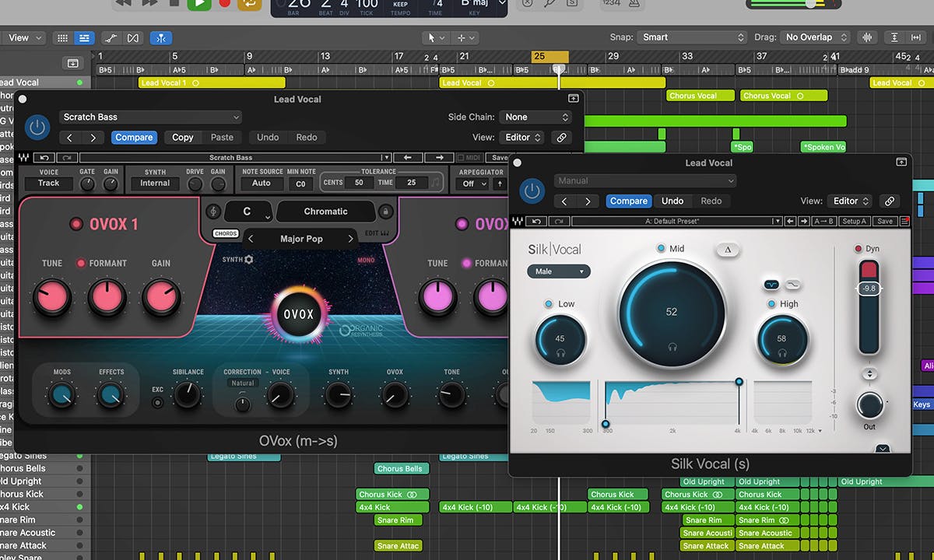Viewport: 934px width, 560px height.
Task: Toggle the OVox plugin power button
Action: tap(37, 128)
